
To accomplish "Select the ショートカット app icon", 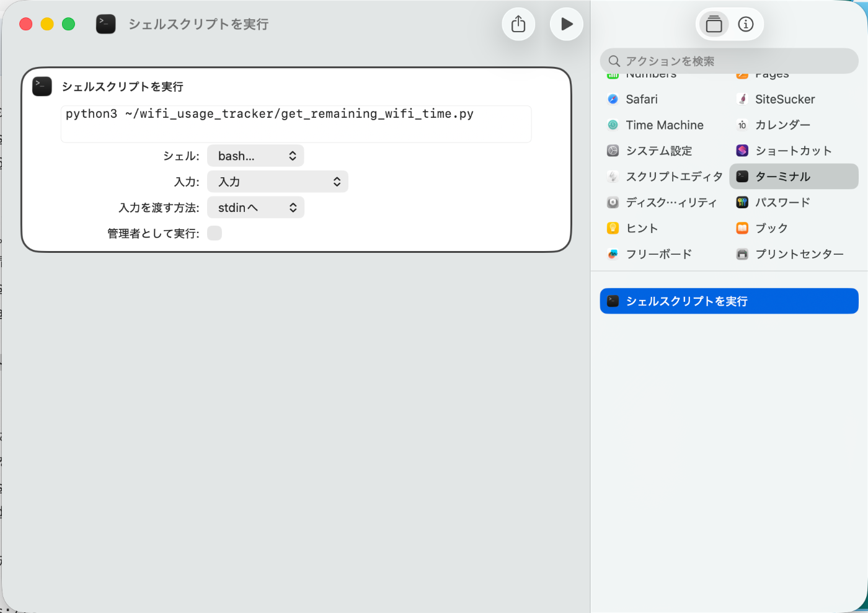I will point(742,151).
